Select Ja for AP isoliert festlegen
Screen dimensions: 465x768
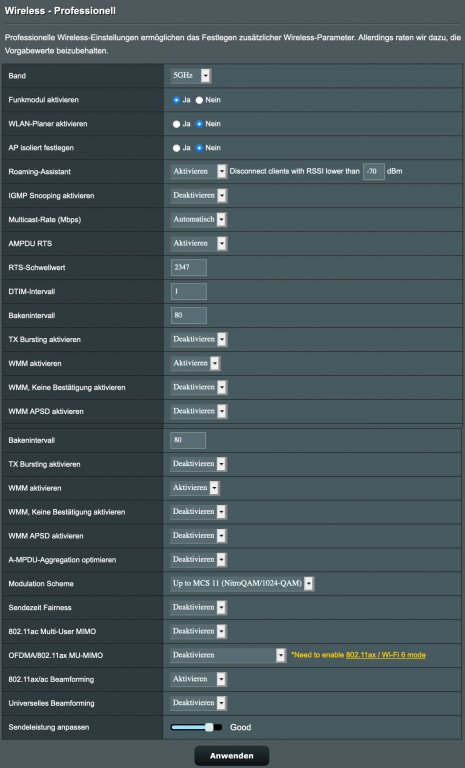[x=176, y=148]
